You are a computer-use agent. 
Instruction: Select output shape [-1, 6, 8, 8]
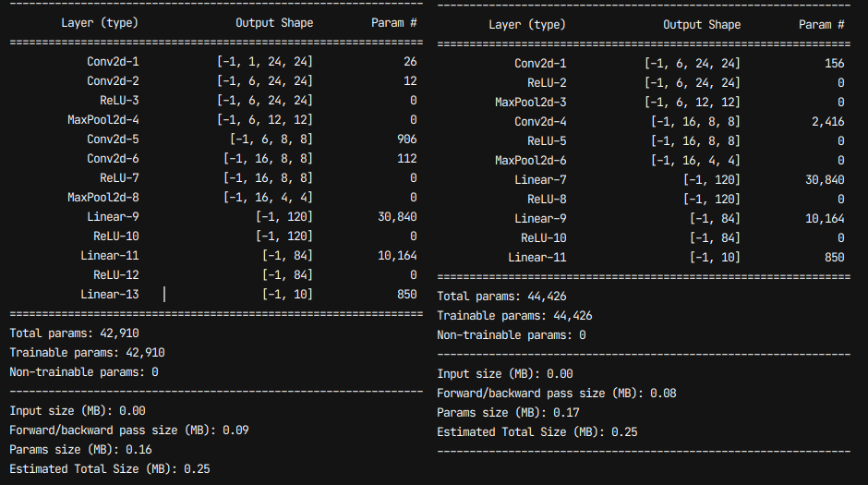(x=271, y=139)
